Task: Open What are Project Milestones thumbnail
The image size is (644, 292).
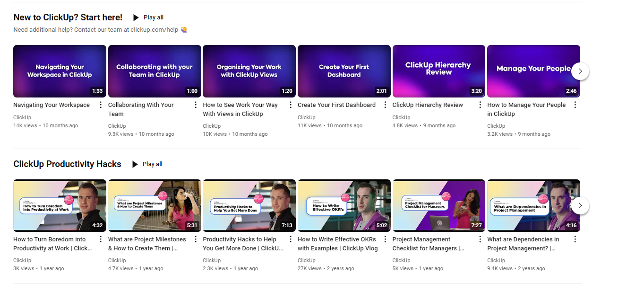Action: (x=155, y=205)
